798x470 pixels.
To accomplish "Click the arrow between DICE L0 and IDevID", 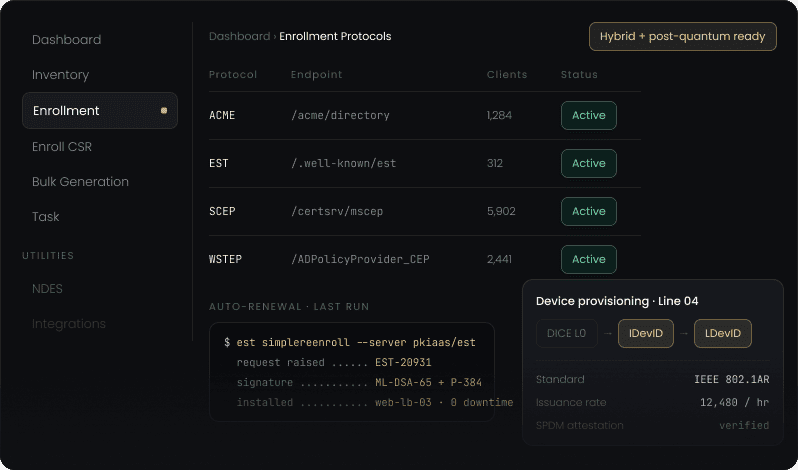I will pos(608,334).
